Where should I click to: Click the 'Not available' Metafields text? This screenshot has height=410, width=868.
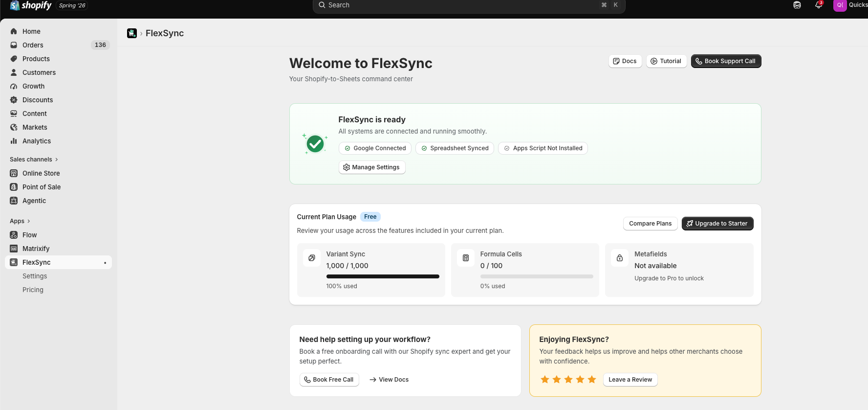pos(655,266)
